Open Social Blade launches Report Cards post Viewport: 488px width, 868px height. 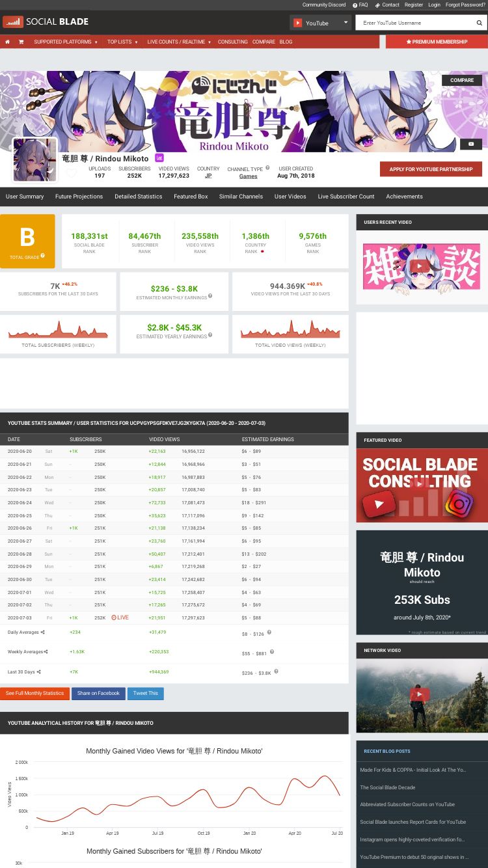[x=413, y=822]
